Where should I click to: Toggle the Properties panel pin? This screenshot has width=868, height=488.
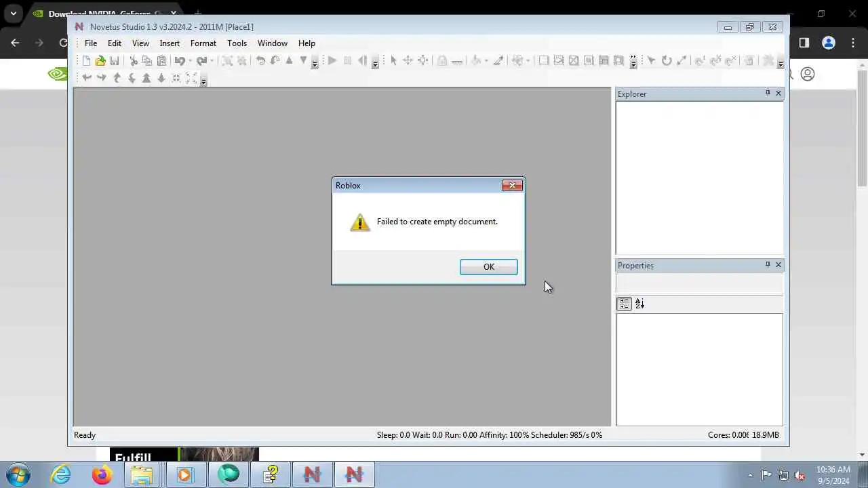coord(768,265)
